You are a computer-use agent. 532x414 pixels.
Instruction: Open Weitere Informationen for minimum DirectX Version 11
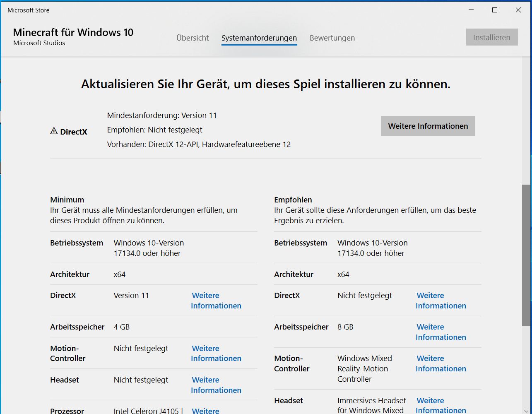216,301
